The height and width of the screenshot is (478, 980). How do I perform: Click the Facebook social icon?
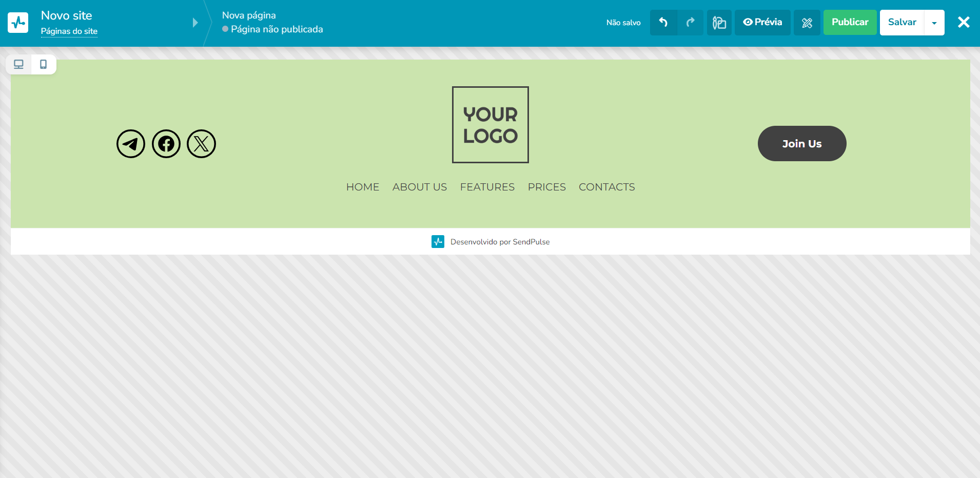click(166, 144)
